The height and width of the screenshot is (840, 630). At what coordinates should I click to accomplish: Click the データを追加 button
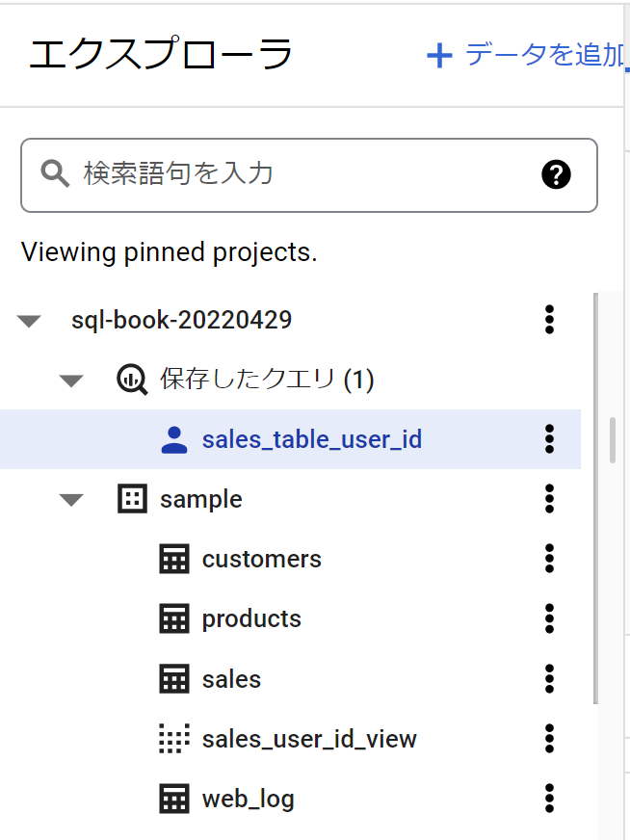526,55
